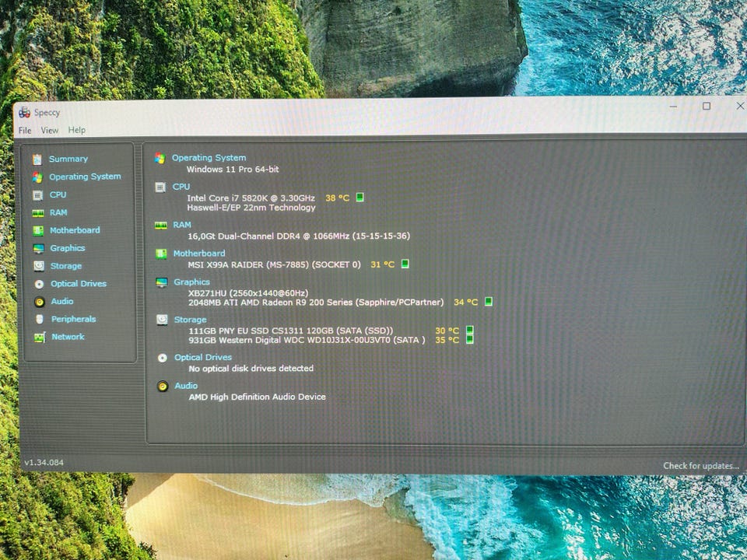This screenshot has width=747, height=560.
Task: Open the View menu
Action: 50,130
